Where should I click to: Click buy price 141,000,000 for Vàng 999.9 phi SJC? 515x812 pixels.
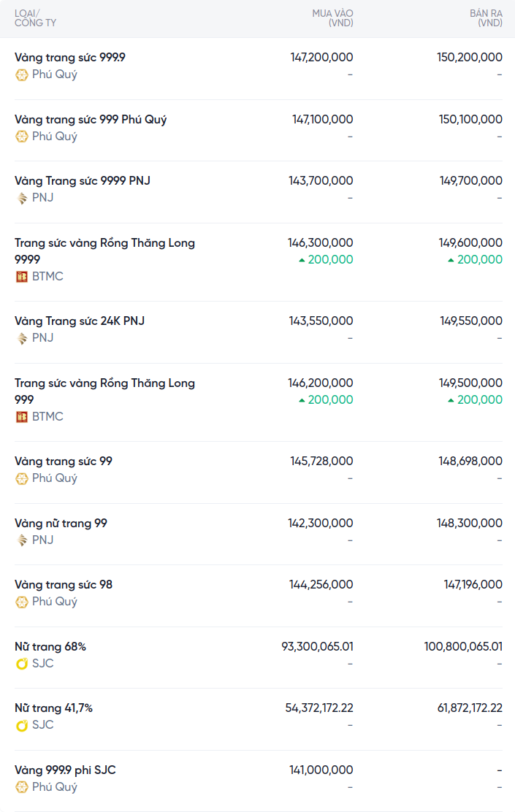[321, 770]
